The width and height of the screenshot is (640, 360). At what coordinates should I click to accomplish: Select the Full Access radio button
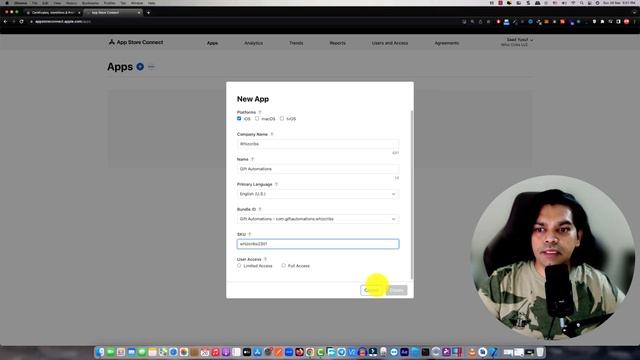point(283,266)
